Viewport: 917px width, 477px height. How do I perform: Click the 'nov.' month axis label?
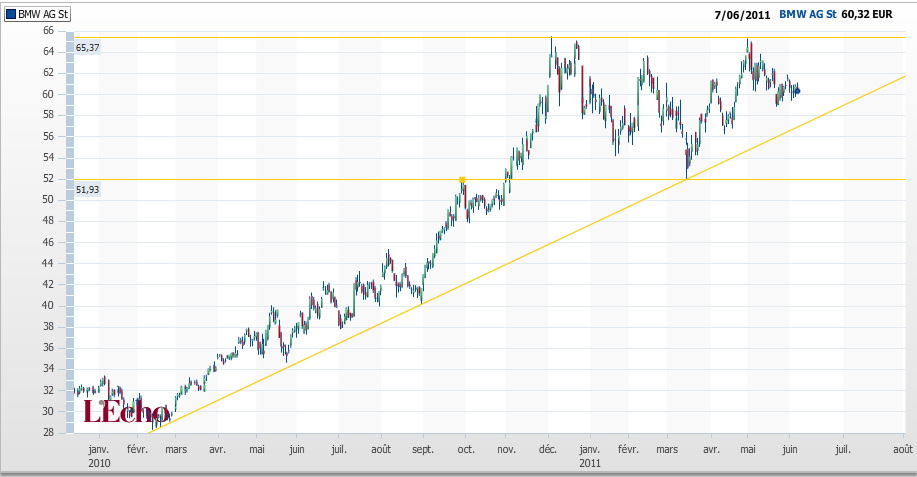[x=506, y=450]
